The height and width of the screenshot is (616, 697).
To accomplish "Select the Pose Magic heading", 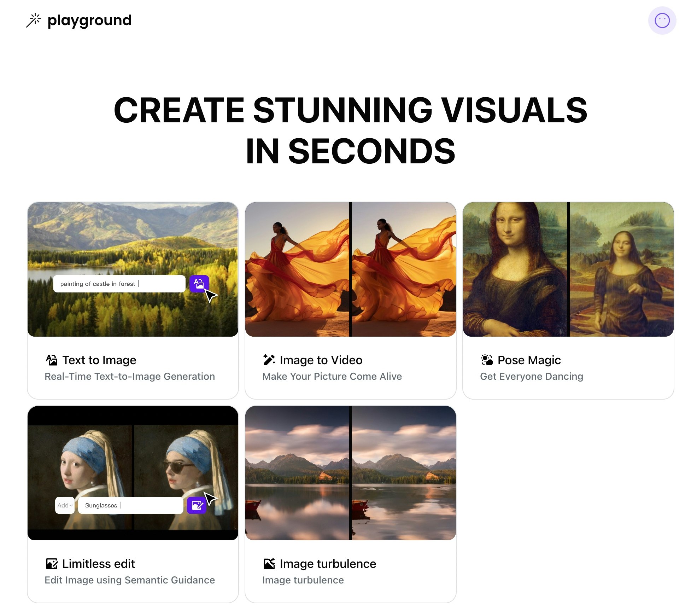I will pos(529,360).
